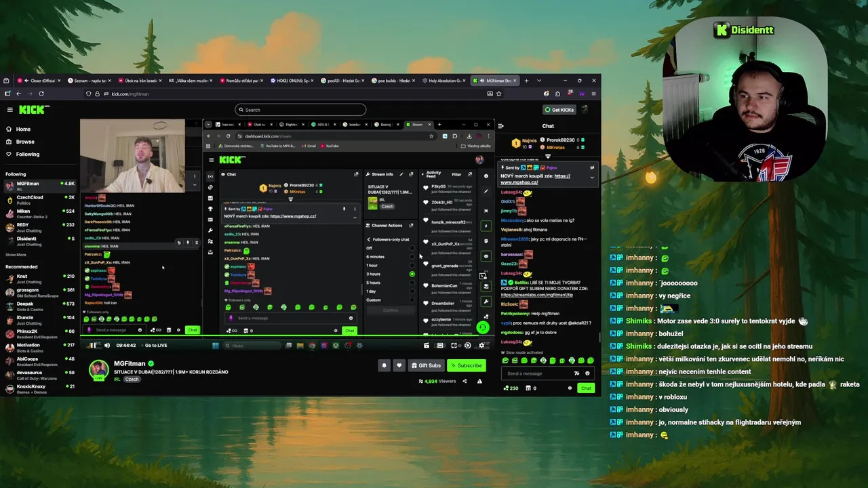Report stream via the warning triangle icon

click(x=479, y=381)
